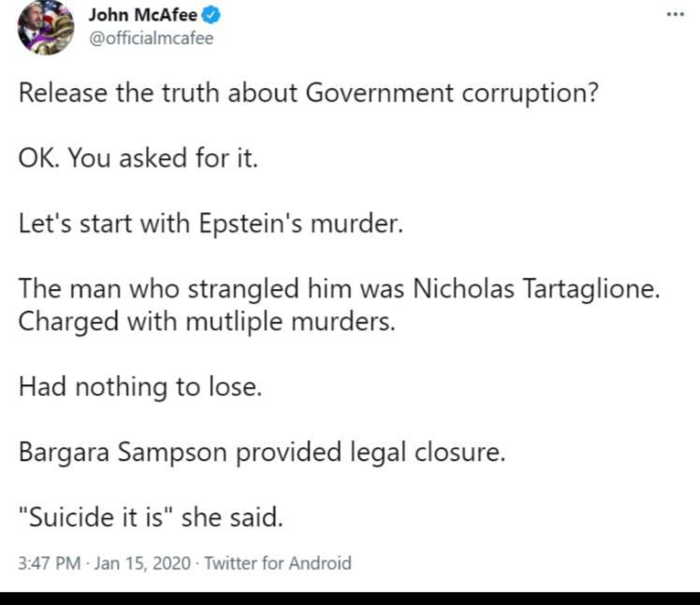Viewport: 700px width, 605px height.
Task: Click the 3:47 PM timestamp
Action: point(50,563)
